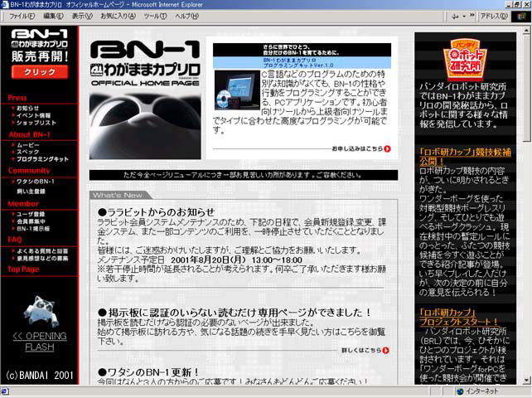Screen dimensions: 532x398
Task: Click the BN-1 販売再開 sidebar banner
Action: click(40, 46)
